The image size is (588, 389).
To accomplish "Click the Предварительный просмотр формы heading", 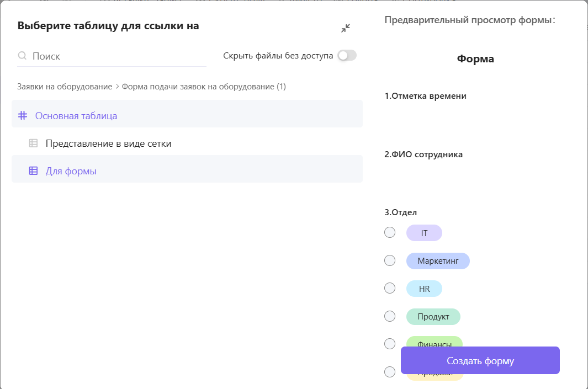I will (470, 20).
